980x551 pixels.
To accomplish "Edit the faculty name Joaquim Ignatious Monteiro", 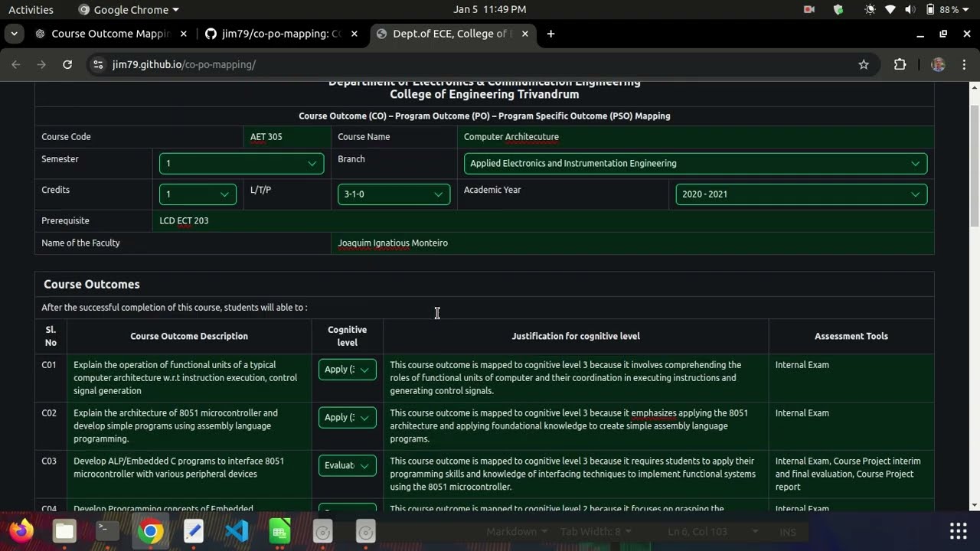I will click(632, 243).
